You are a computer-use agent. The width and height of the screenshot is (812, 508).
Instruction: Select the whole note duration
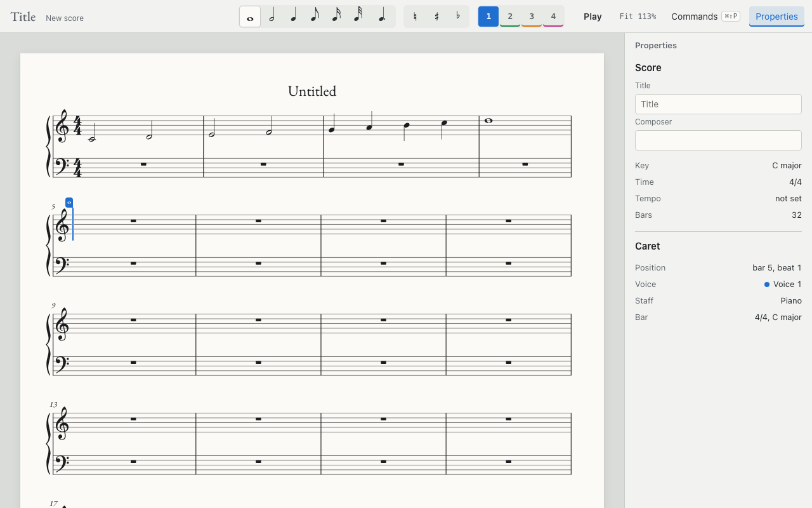click(x=250, y=17)
